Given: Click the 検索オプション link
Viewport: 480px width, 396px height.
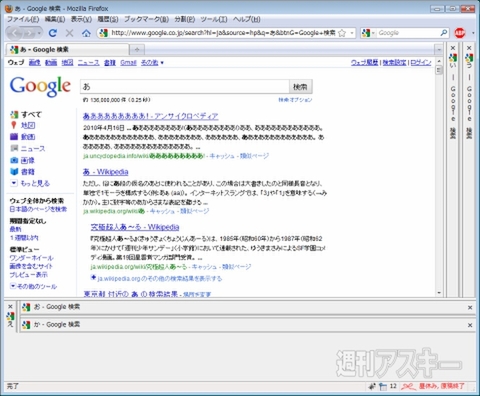Looking at the screenshot, I should click(295, 100).
